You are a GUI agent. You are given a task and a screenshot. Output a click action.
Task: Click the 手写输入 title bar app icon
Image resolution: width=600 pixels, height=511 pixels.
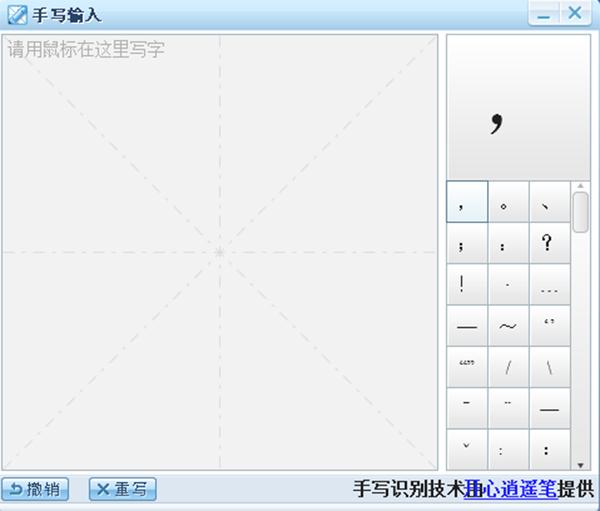[17, 15]
